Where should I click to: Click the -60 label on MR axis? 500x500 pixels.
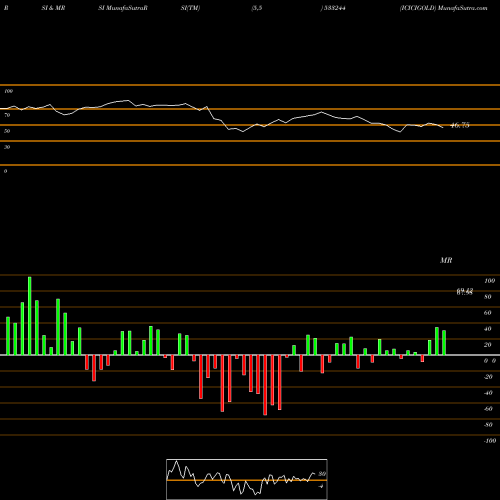[488, 409]
